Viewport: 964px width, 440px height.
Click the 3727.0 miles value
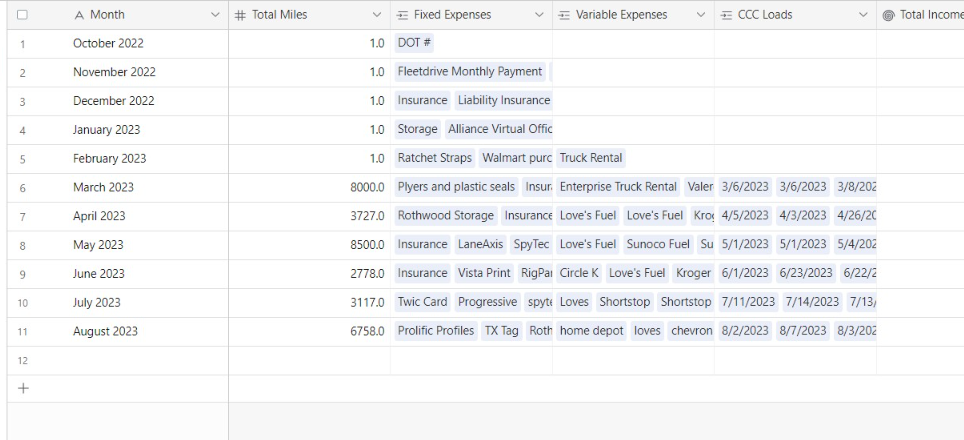click(367, 216)
